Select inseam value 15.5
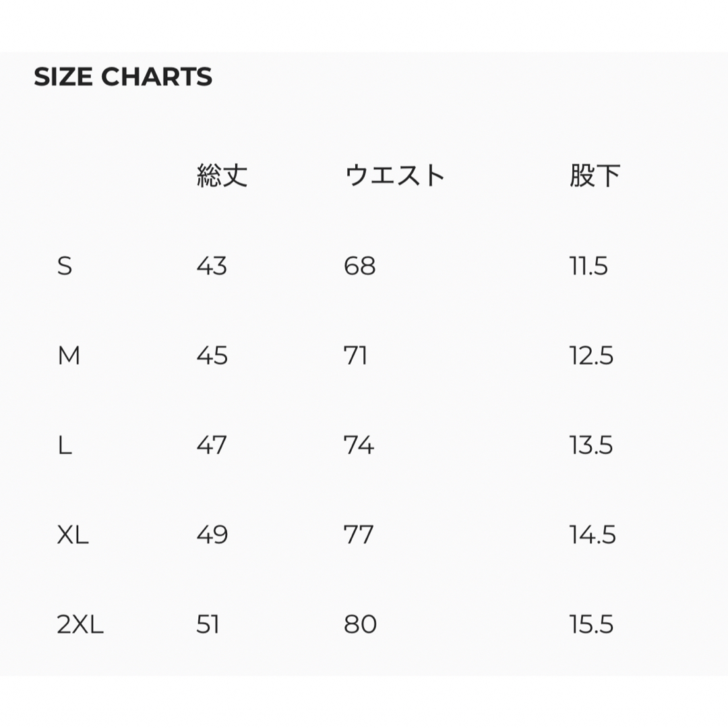The width and height of the screenshot is (728, 728). 592,624
